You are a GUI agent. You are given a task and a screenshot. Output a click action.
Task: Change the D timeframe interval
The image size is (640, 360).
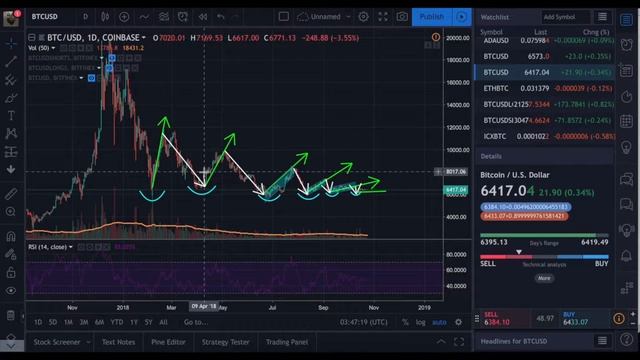tap(85, 17)
